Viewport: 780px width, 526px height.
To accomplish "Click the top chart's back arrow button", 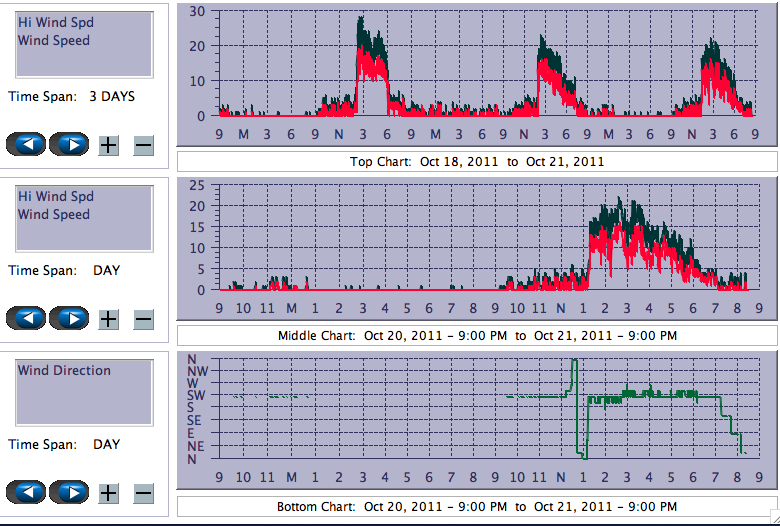I will click(x=27, y=144).
